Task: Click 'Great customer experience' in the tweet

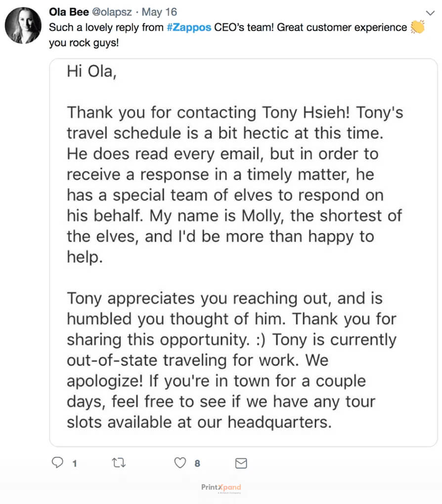Action: click(x=342, y=28)
